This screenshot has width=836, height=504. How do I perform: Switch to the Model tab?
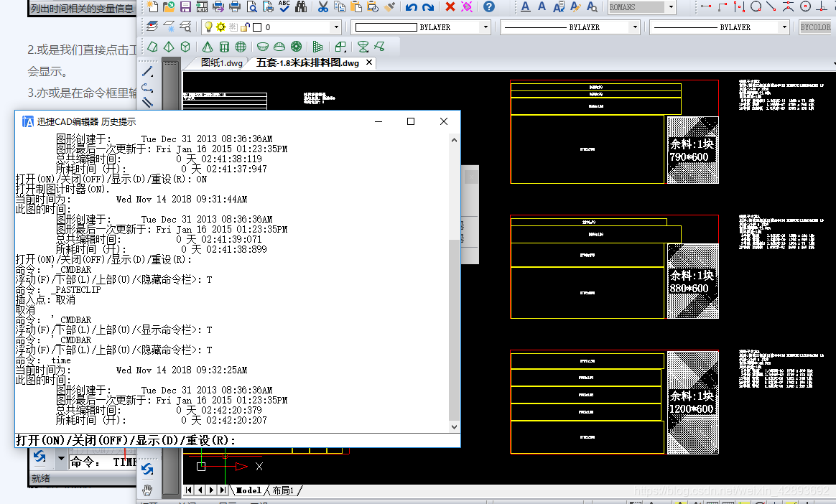click(x=249, y=490)
